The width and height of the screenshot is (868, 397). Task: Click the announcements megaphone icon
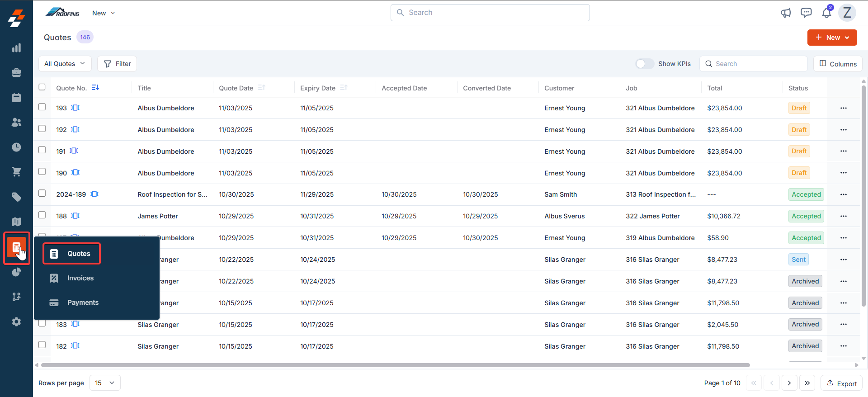786,13
